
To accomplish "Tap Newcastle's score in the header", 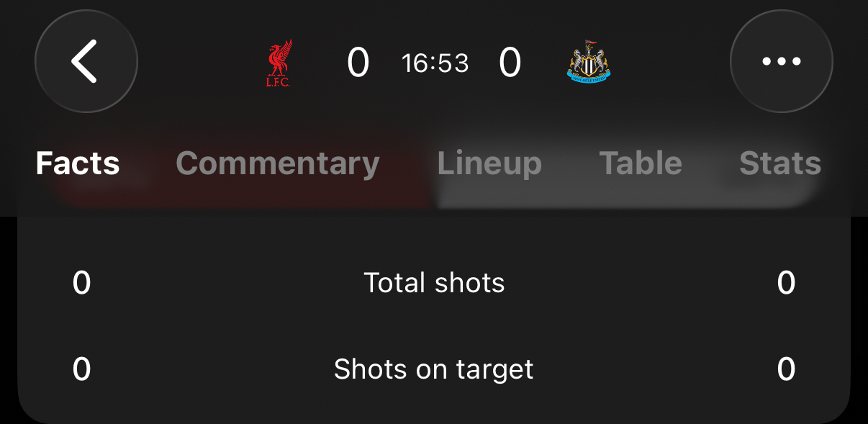I will [x=510, y=63].
